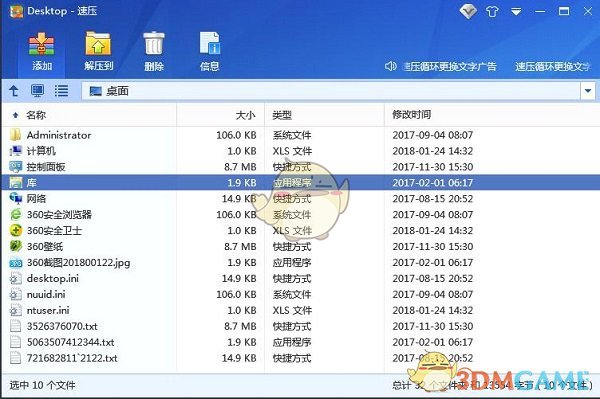
Task: Click the computer monitor navigation icon
Action: click(x=38, y=91)
